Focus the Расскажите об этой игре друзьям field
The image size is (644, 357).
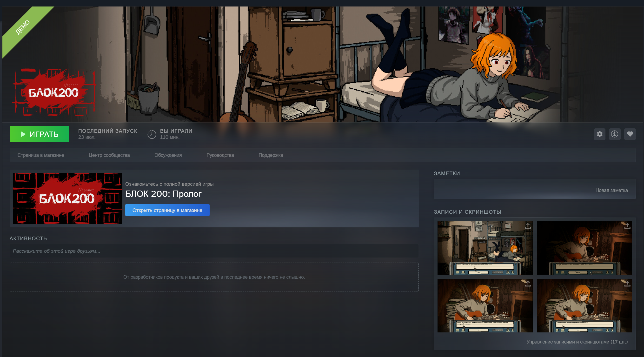pyautogui.click(x=214, y=251)
